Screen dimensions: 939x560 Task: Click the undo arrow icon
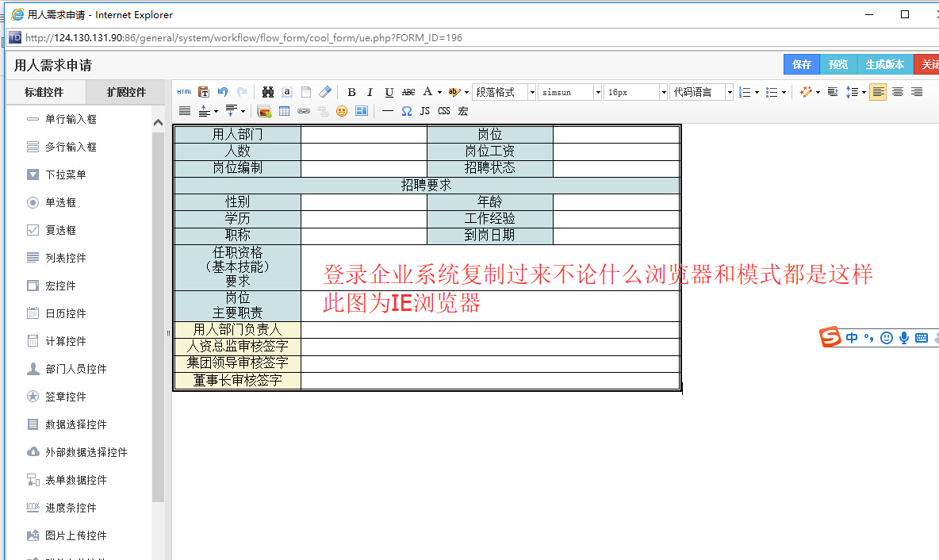[223, 92]
